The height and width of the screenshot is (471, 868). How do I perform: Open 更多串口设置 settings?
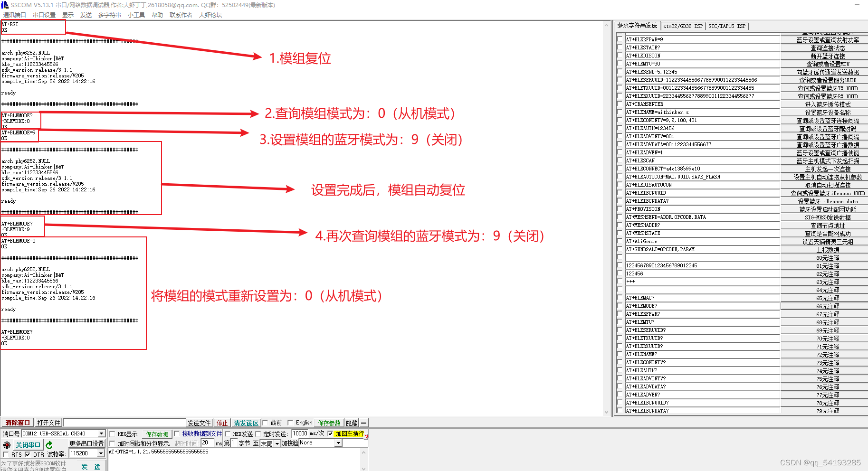point(86,443)
